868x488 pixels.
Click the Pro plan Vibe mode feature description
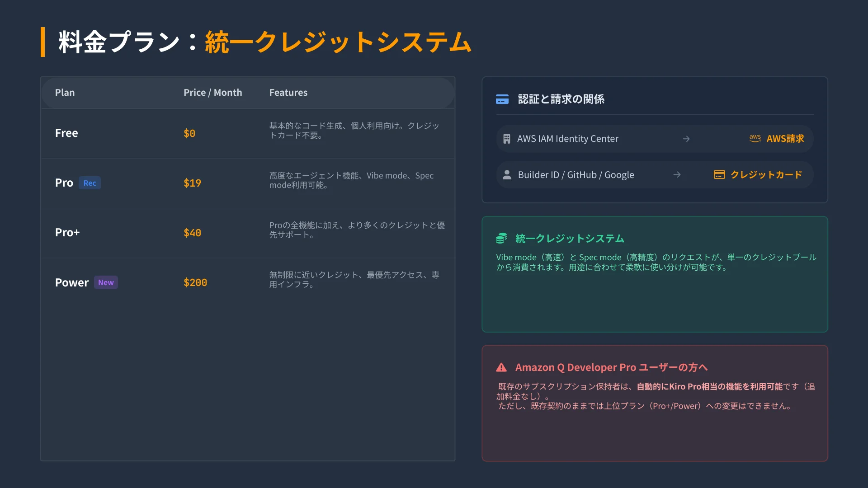coord(351,180)
